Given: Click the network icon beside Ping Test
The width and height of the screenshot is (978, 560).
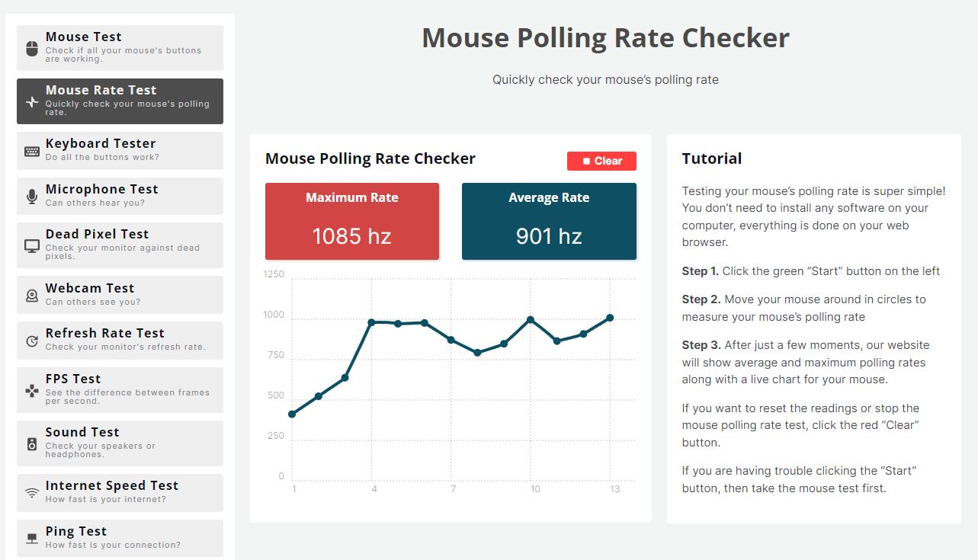Looking at the screenshot, I should pos(32,539).
